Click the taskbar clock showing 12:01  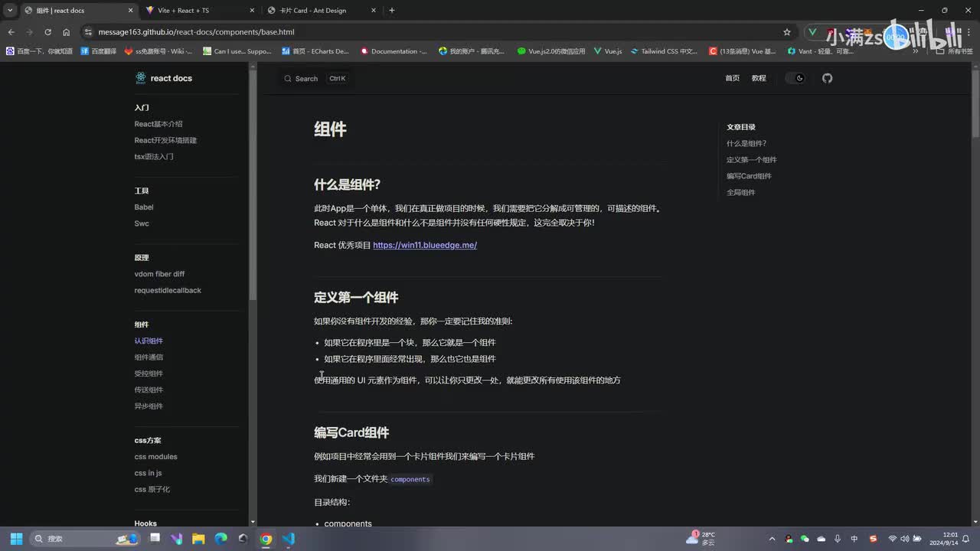943,539
